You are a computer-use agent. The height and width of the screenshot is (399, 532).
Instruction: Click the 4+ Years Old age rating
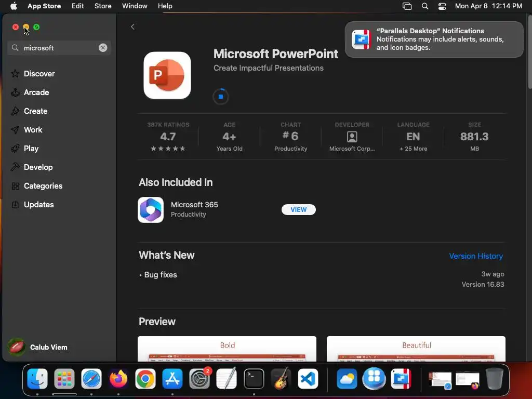click(229, 137)
